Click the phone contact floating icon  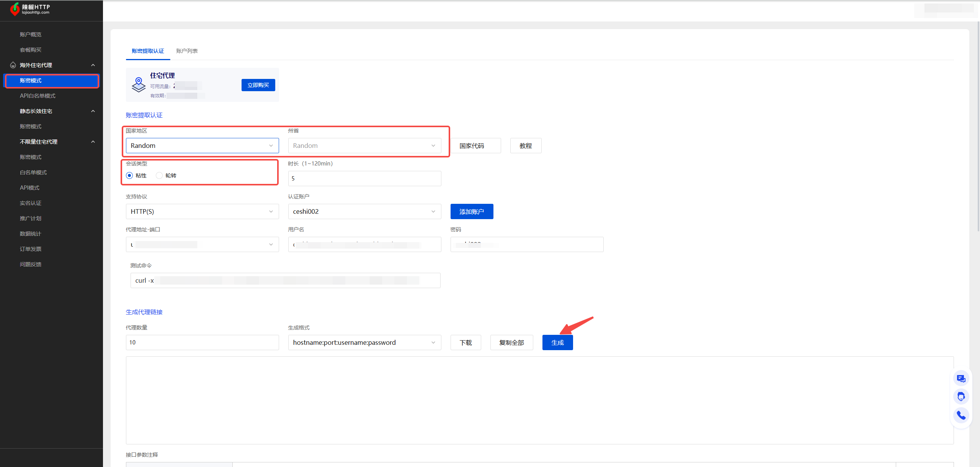961,415
